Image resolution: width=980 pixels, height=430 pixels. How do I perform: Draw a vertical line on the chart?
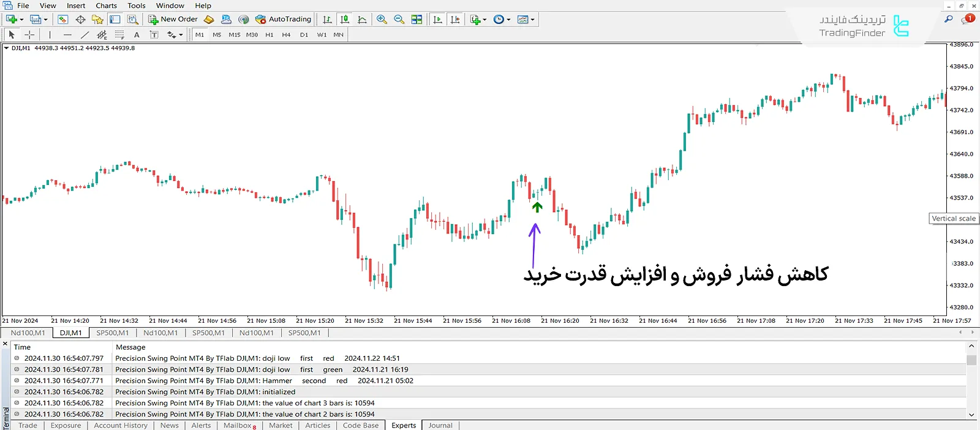coord(50,35)
